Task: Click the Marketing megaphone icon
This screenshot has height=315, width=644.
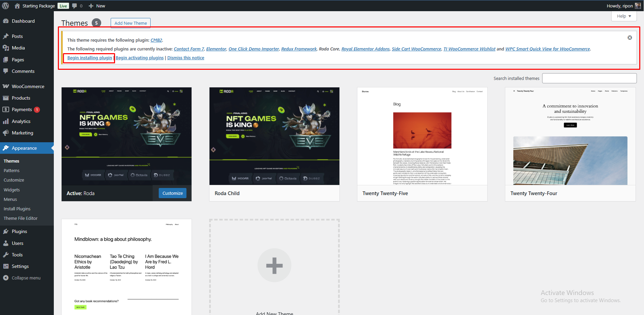Action: pos(6,133)
